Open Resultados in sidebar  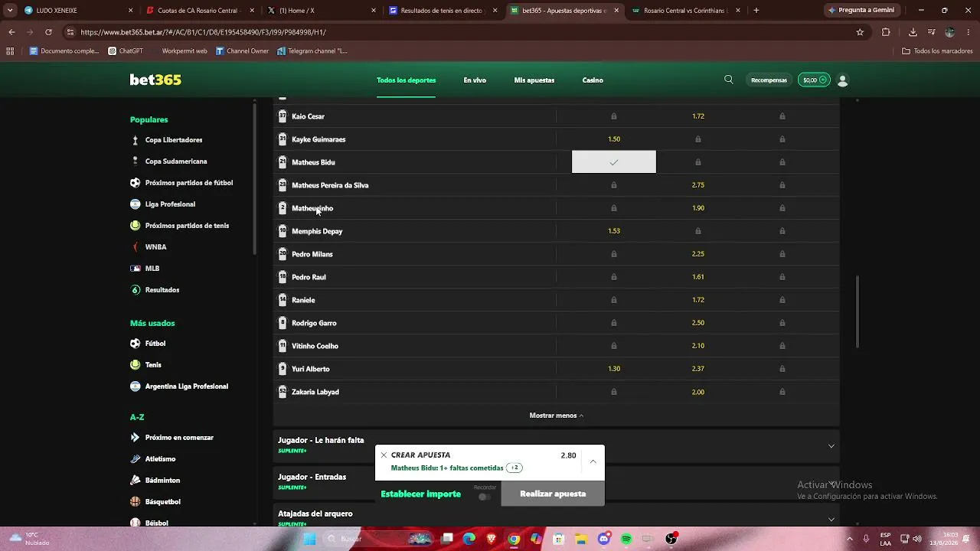click(162, 290)
